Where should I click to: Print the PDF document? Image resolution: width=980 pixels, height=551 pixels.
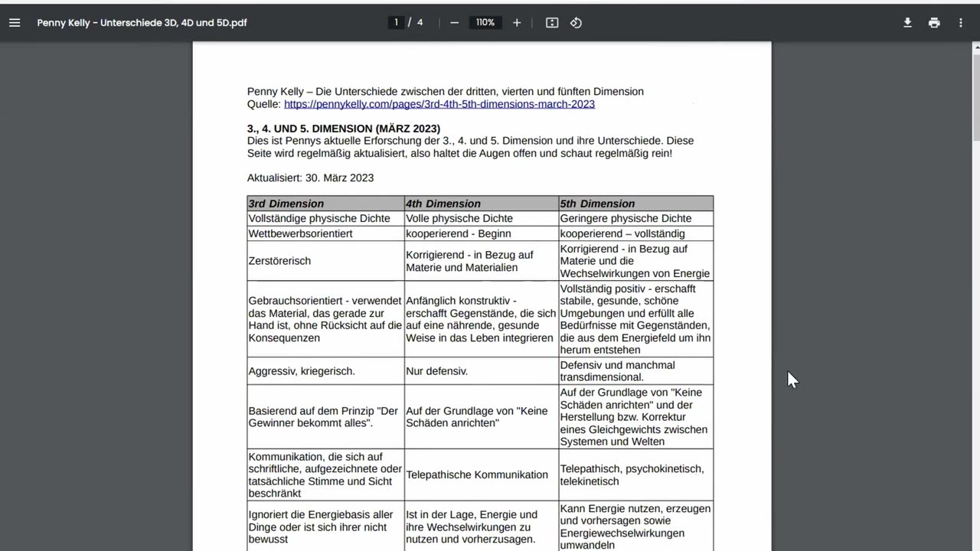[934, 23]
